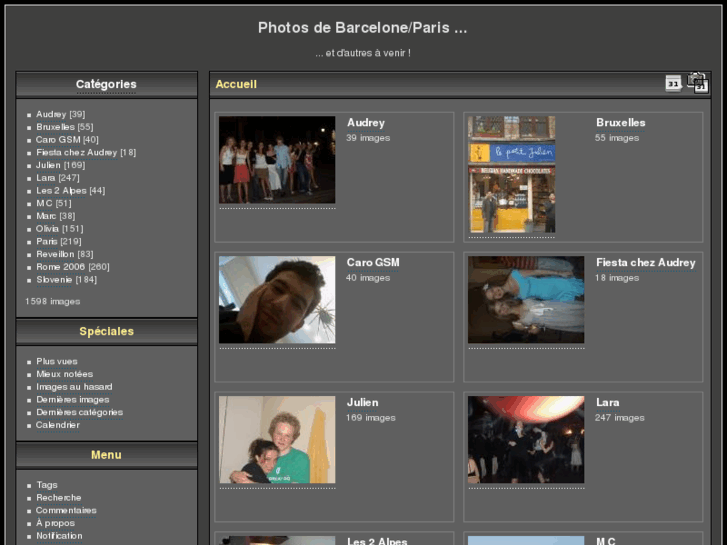Click the Plus vues link
The height and width of the screenshot is (545, 727).
pyautogui.click(x=57, y=361)
